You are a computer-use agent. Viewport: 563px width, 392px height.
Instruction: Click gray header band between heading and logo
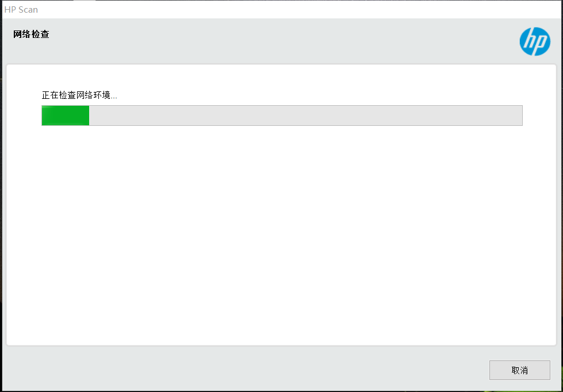click(284, 41)
